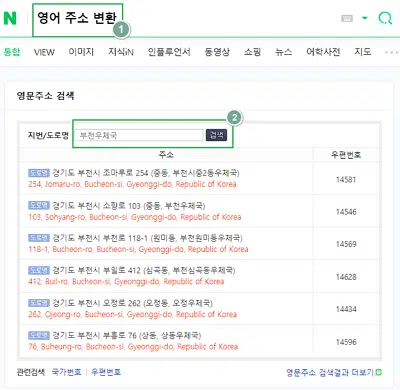Click Korean address 경기도 부천시 오정로 262

tap(132, 303)
